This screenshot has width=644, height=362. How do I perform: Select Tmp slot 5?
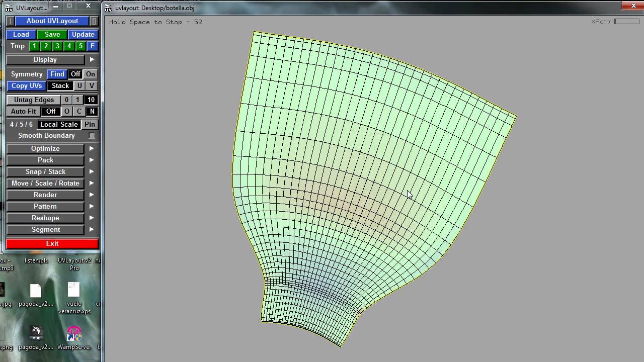tap(80, 46)
